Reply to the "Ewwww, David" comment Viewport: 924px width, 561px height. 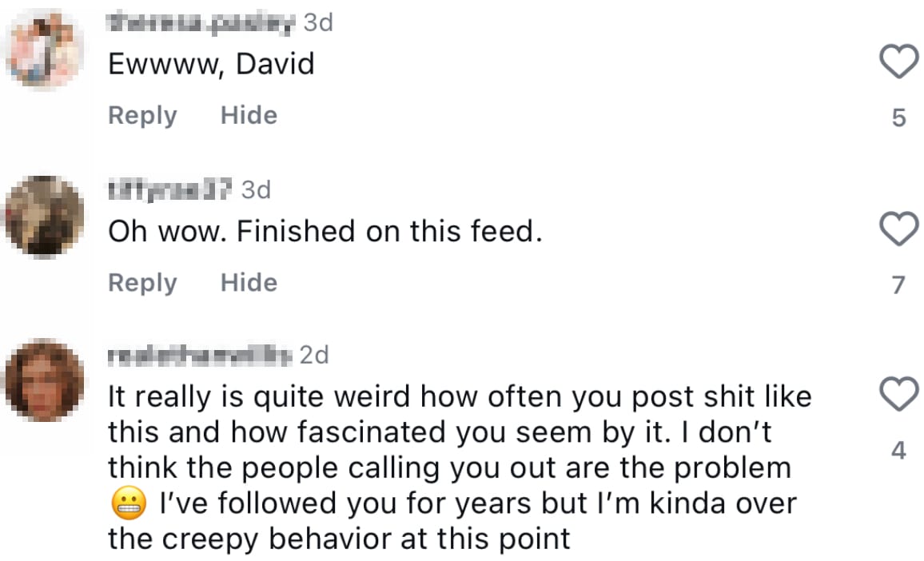(x=141, y=115)
